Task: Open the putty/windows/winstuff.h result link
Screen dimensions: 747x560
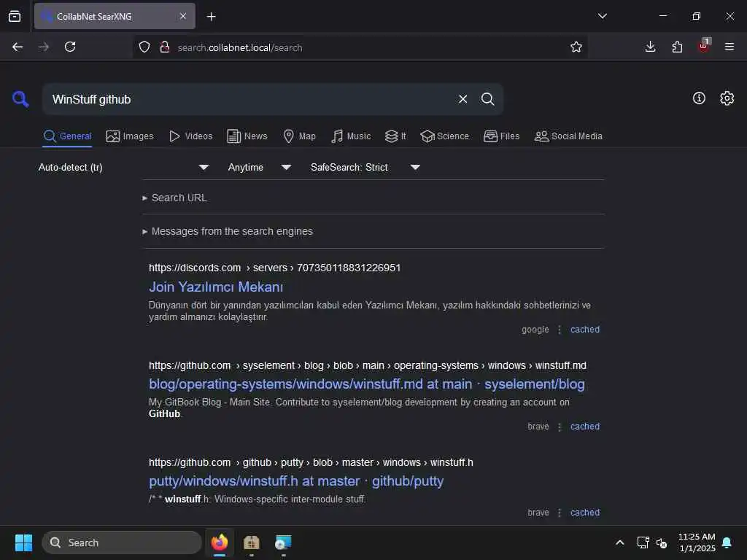Action: click(296, 481)
